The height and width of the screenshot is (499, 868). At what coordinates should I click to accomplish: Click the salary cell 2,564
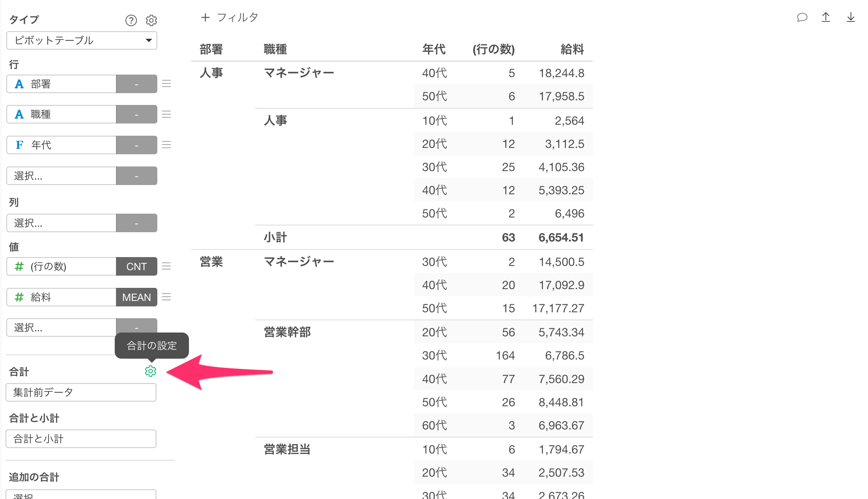570,121
